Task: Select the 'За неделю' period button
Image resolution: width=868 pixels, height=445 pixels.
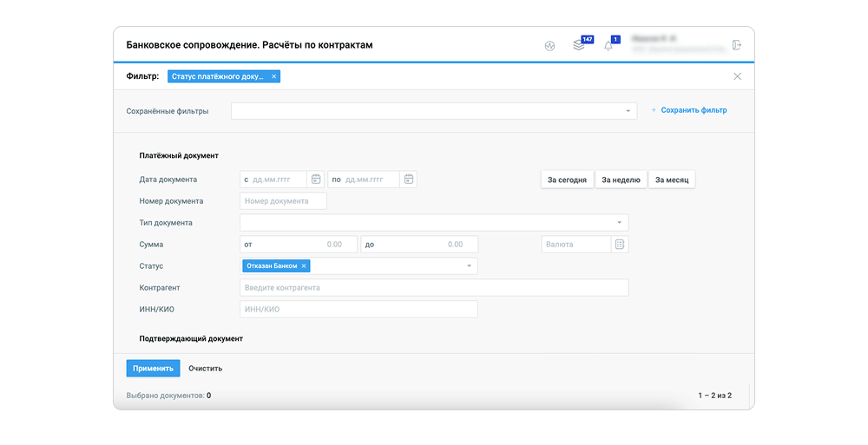Action: [621, 180]
